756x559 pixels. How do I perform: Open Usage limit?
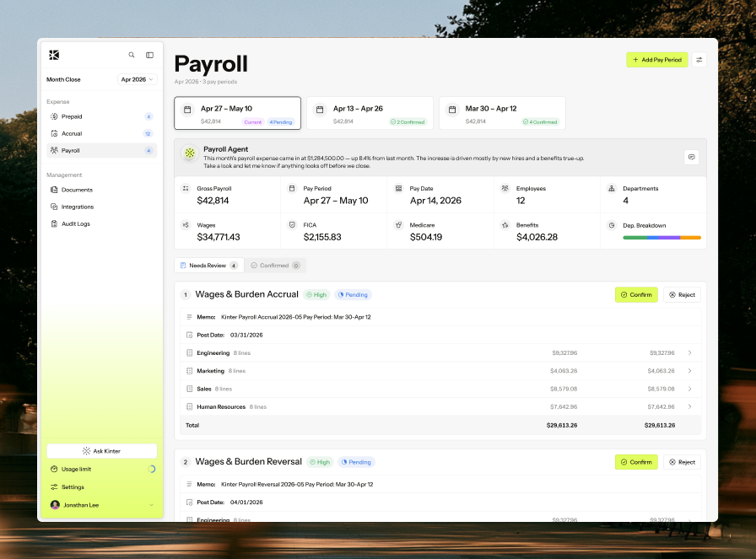pyautogui.click(x=102, y=469)
